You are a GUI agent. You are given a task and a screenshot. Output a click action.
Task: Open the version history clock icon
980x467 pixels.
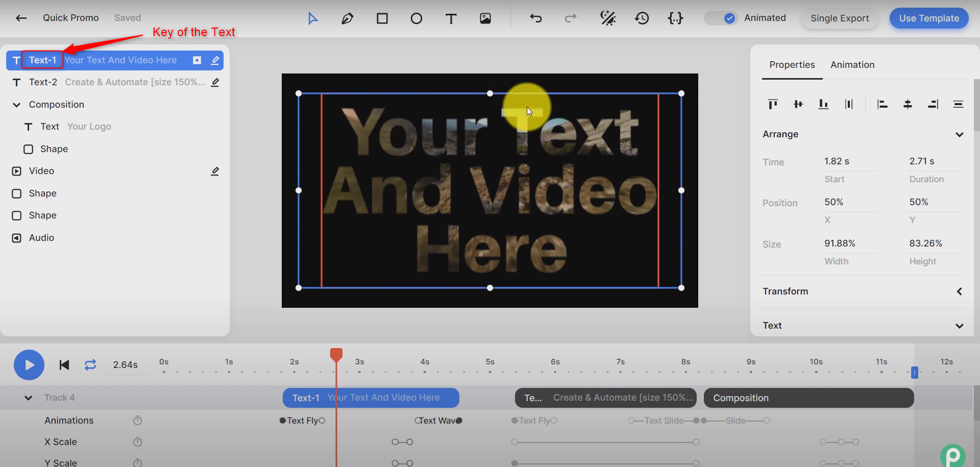tap(642, 19)
